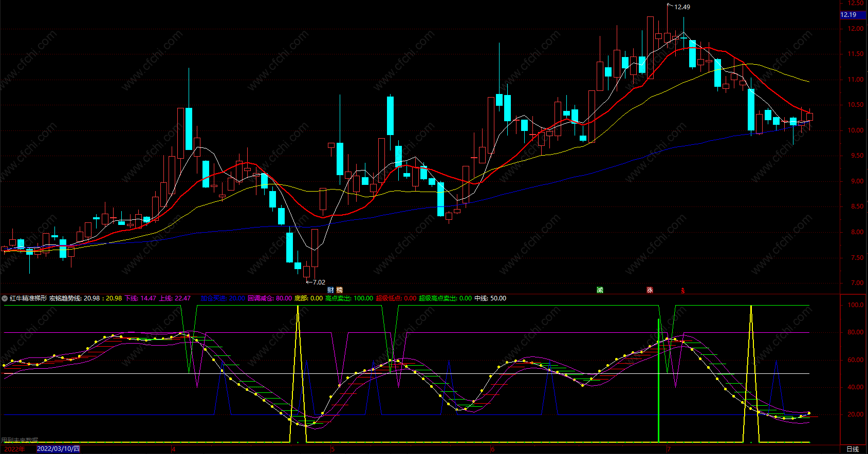Click the 10.00 price axis label

coord(856,130)
